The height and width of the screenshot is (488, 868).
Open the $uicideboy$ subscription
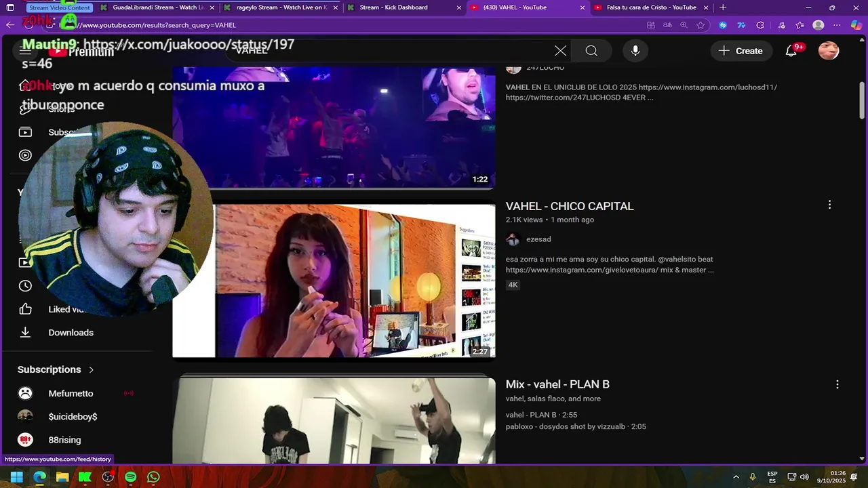click(x=73, y=417)
